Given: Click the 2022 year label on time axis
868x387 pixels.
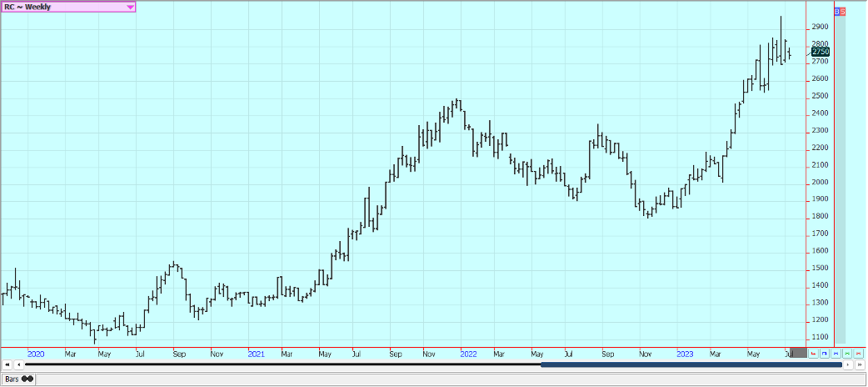Looking at the screenshot, I should point(469,353).
